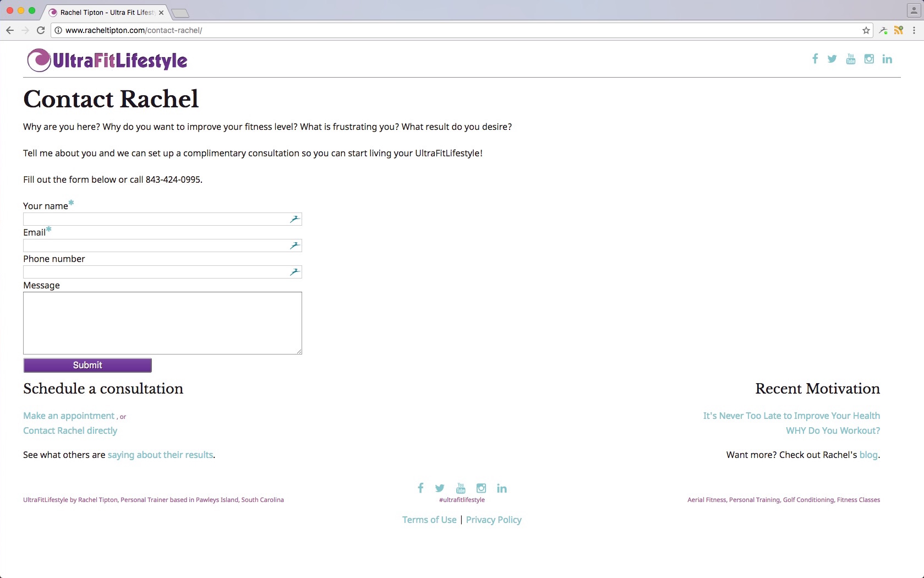Click autofill icon in Phone number field

coord(294,272)
